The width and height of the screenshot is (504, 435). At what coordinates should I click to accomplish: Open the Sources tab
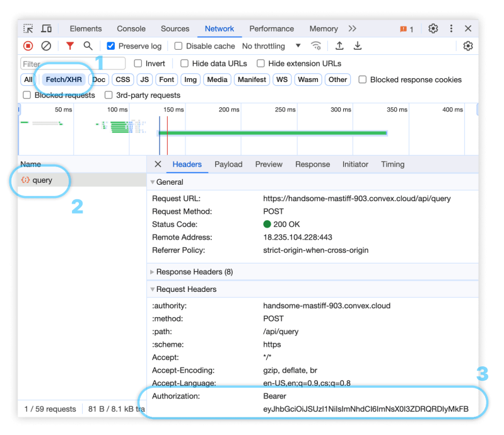click(x=175, y=28)
